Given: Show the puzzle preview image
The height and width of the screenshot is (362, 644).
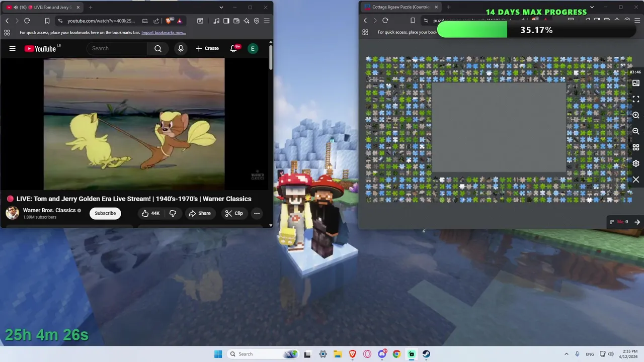Looking at the screenshot, I should click(x=636, y=83).
